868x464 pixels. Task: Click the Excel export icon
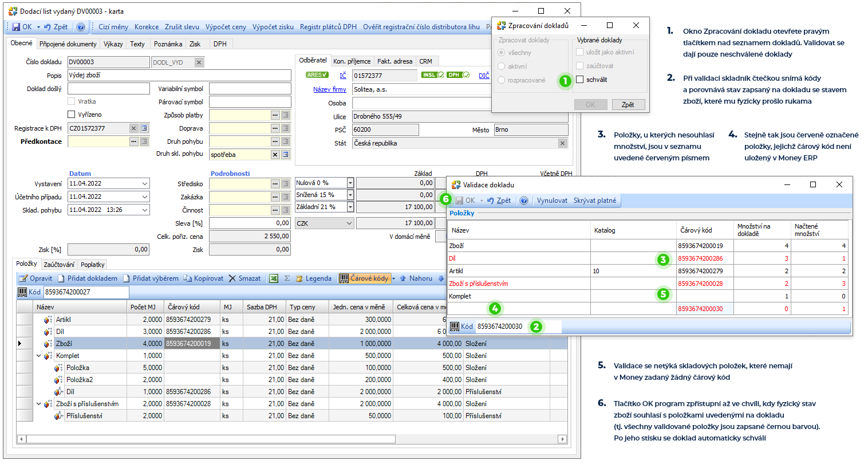274,278
